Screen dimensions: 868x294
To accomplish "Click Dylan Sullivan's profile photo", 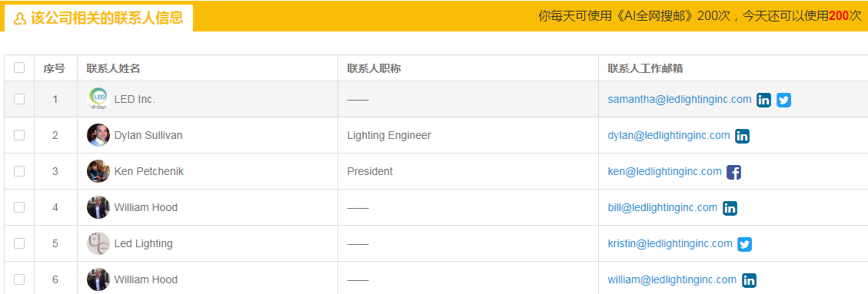I will coord(98,135).
